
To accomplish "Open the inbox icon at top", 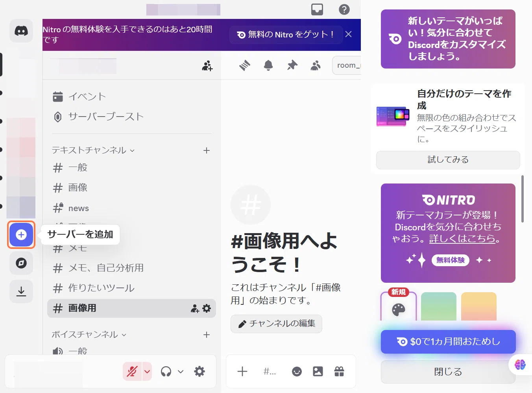I will pos(317,9).
